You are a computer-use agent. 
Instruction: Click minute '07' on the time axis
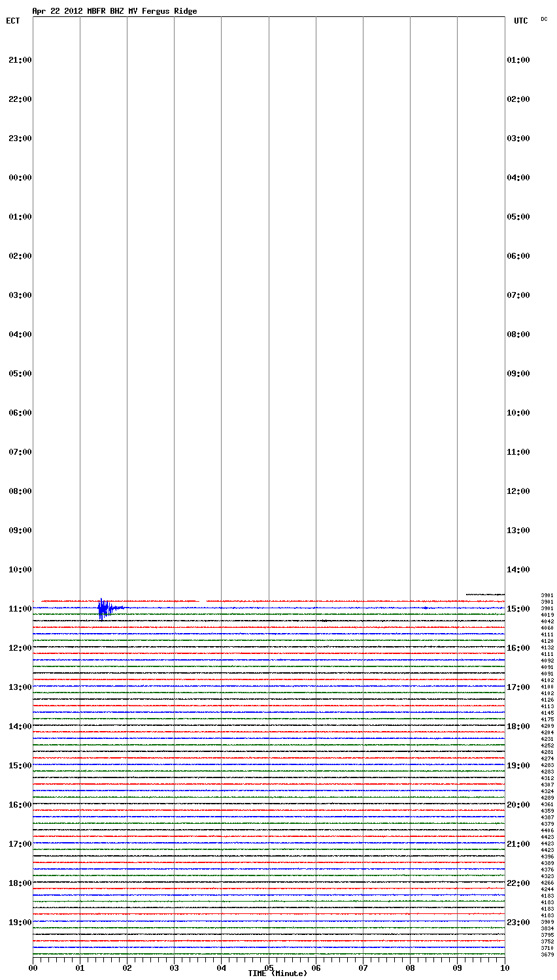pos(363,968)
